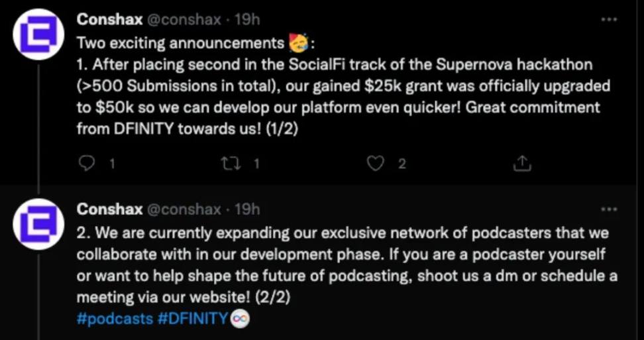Open the @conshax handle in the second tweet
The width and height of the screenshot is (644, 340).
184,209
